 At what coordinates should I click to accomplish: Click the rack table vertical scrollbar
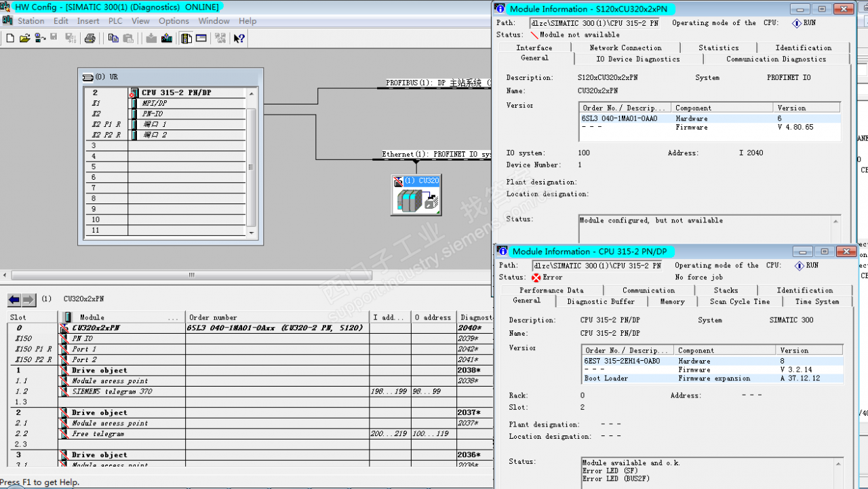coord(252,167)
